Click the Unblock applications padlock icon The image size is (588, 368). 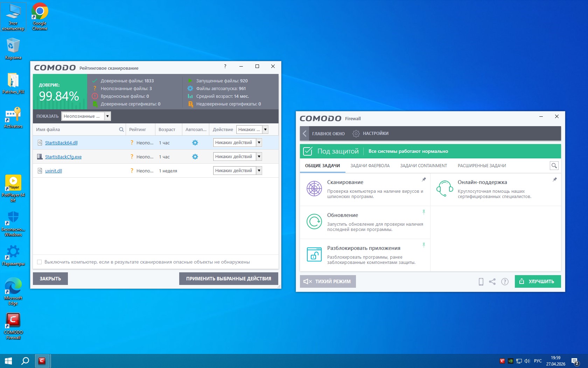[314, 254]
